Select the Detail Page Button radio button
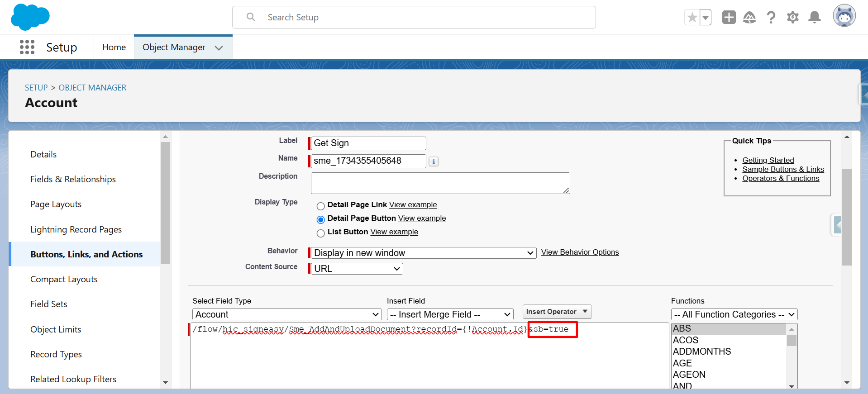This screenshot has width=868, height=394. coord(321,220)
